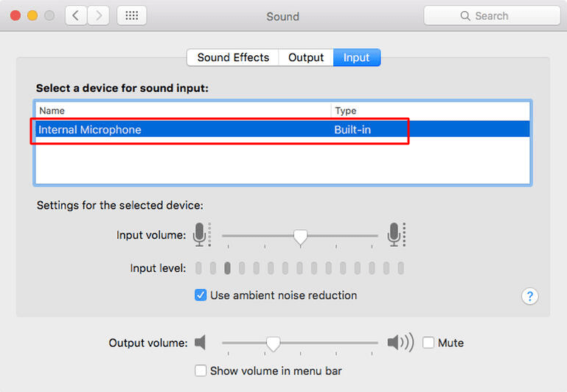This screenshot has width=567, height=392.
Task: Enable Show volume in menu bar
Action: [201, 371]
